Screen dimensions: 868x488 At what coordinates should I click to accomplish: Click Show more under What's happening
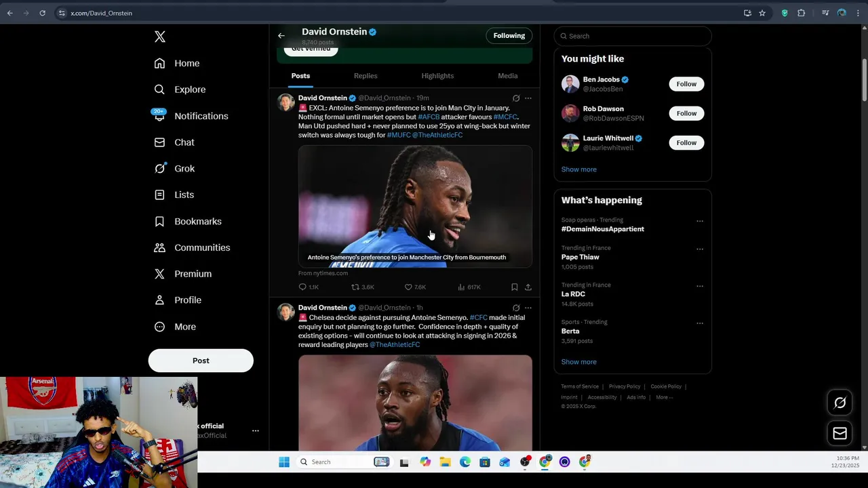tap(579, 362)
